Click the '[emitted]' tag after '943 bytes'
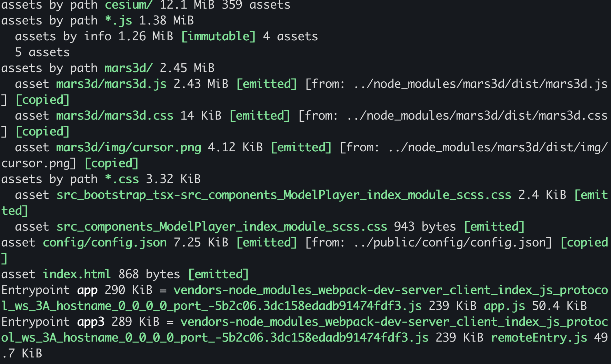Image resolution: width=611 pixels, height=364 pixels. (494, 227)
